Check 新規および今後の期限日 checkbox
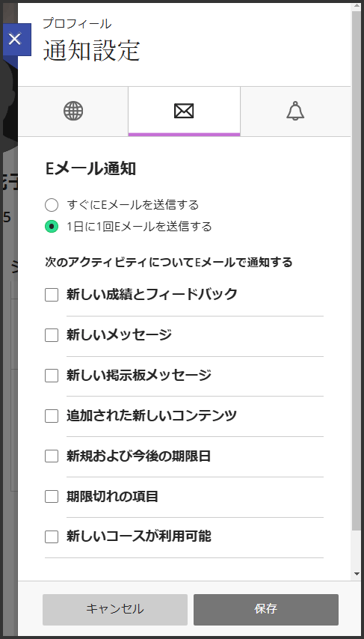 (52, 456)
